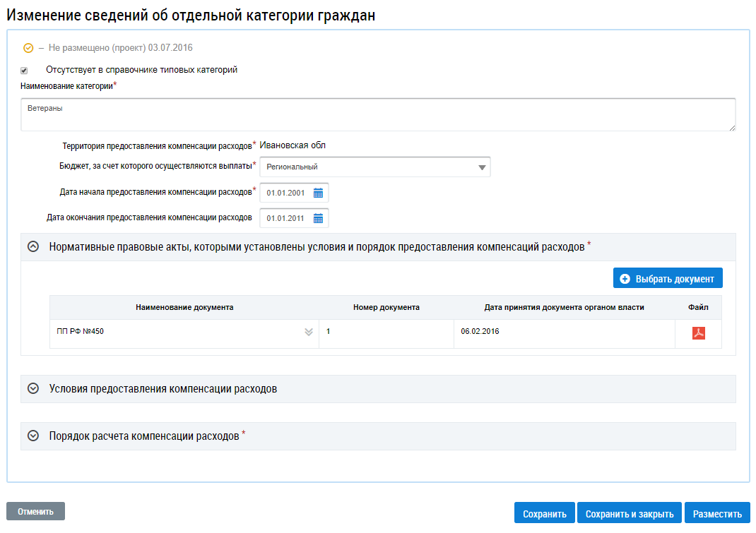Image resolution: width=756 pixels, height=533 pixels.
Task: Click the status icon near Не размещено
Action: click(x=28, y=48)
